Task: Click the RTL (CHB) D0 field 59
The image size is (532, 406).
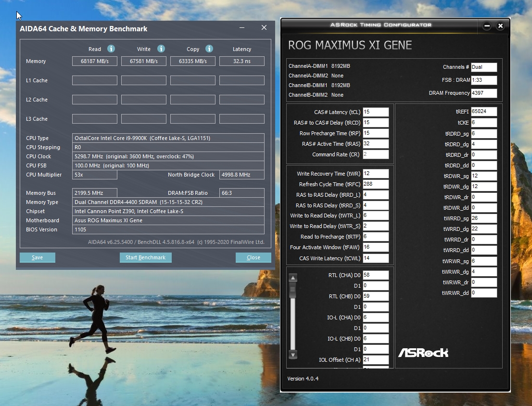Action: (376, 296)
